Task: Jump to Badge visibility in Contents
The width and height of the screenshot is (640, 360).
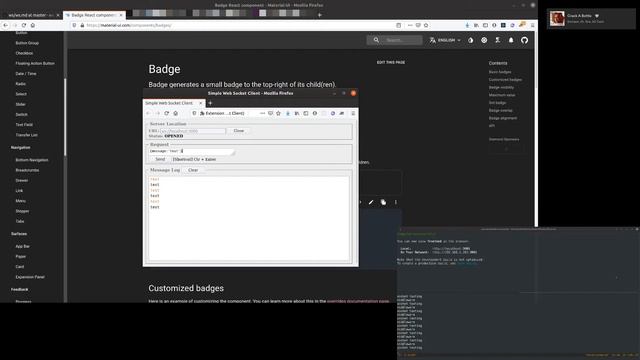Action: [x=501, y=87]
